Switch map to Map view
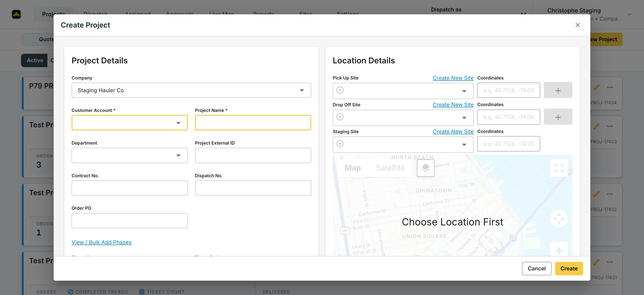 pyautogui.click(x=352, y=168)
